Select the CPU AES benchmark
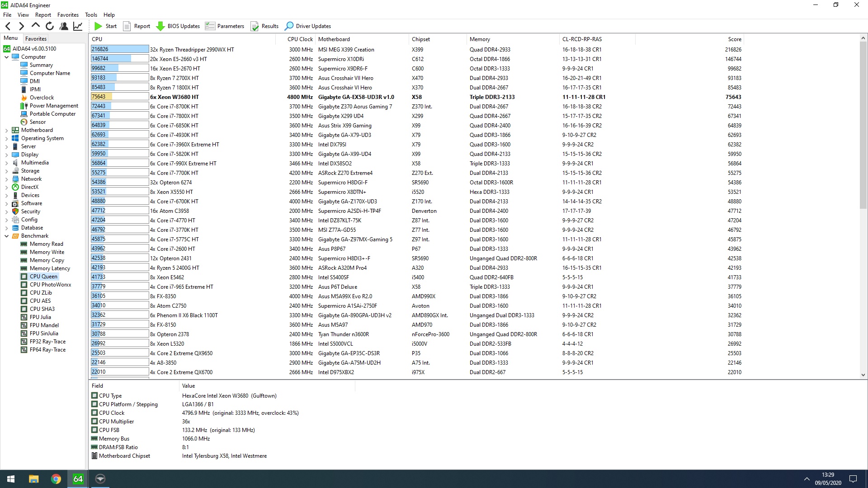 pyautogui.click(x=40, y=301)
